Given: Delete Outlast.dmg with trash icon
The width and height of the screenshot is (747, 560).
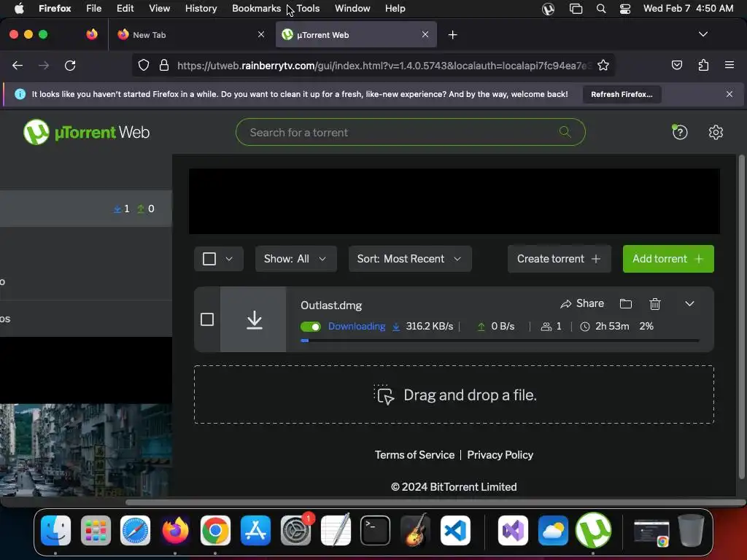Looking at the screenshot, I should 655,304.
